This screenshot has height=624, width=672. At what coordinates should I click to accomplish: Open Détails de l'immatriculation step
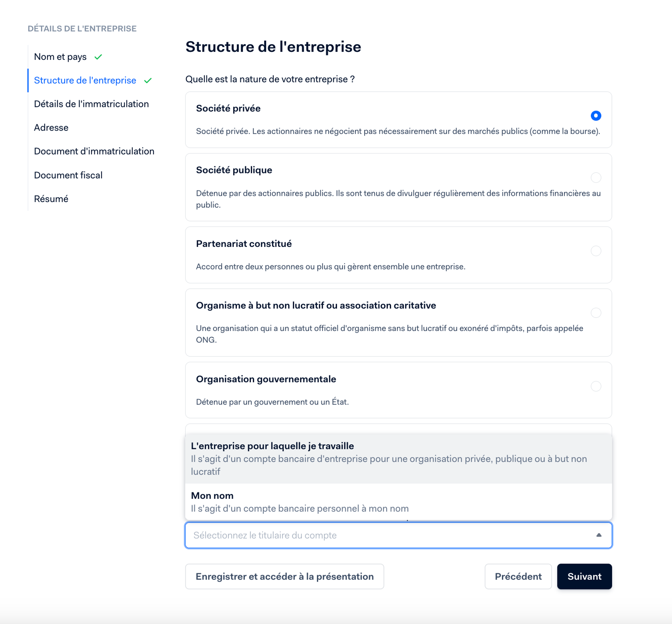coord(91,104)
